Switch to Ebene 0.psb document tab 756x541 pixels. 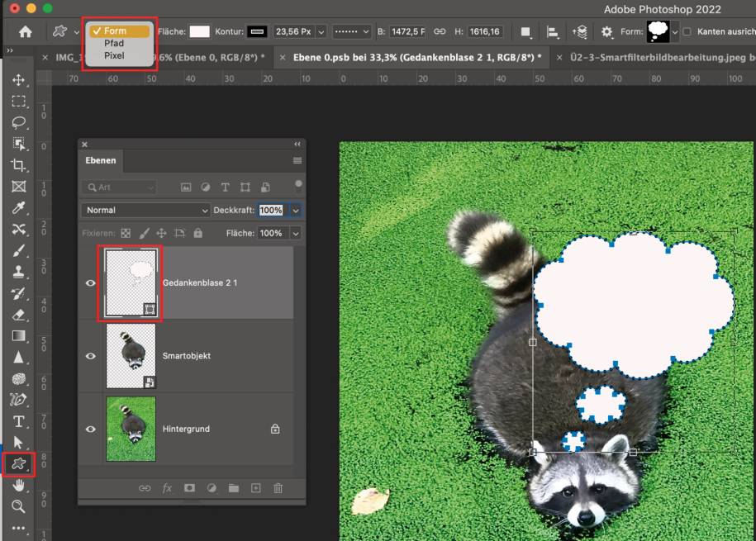(x=417, y=57)
